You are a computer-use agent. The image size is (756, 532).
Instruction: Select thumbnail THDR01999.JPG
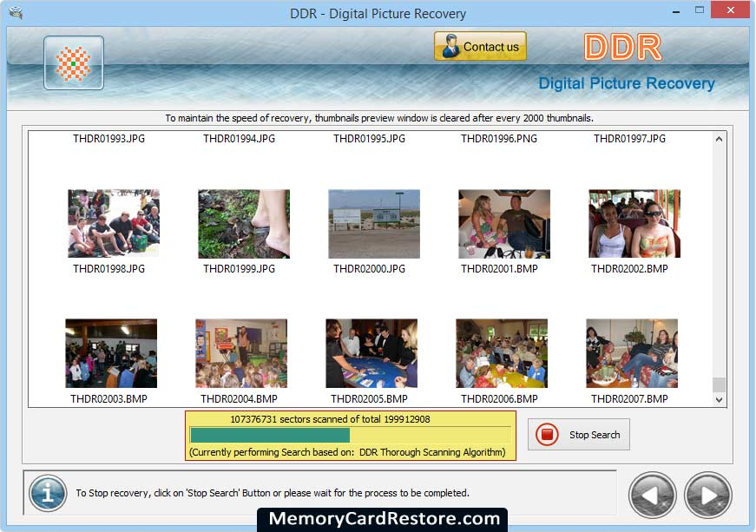244,224
